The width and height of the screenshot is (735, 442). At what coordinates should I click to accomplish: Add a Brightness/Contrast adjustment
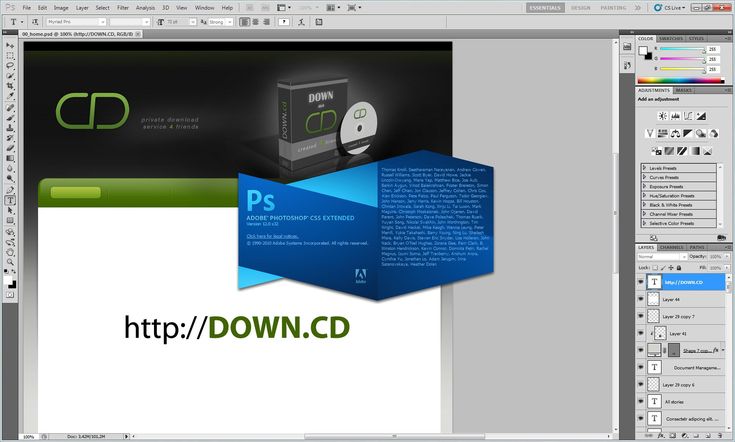click(x=662, y=116)
